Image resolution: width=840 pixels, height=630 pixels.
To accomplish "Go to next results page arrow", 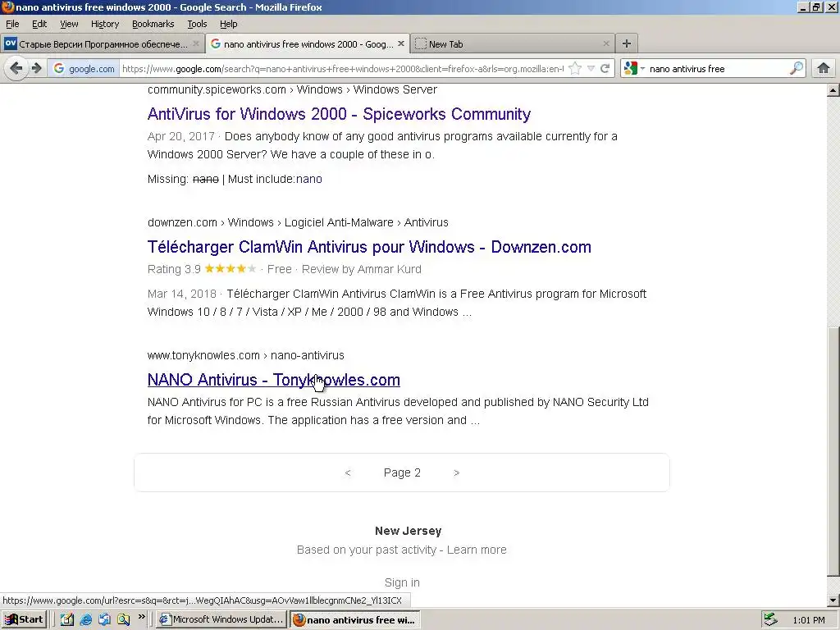I will [456, 472].
